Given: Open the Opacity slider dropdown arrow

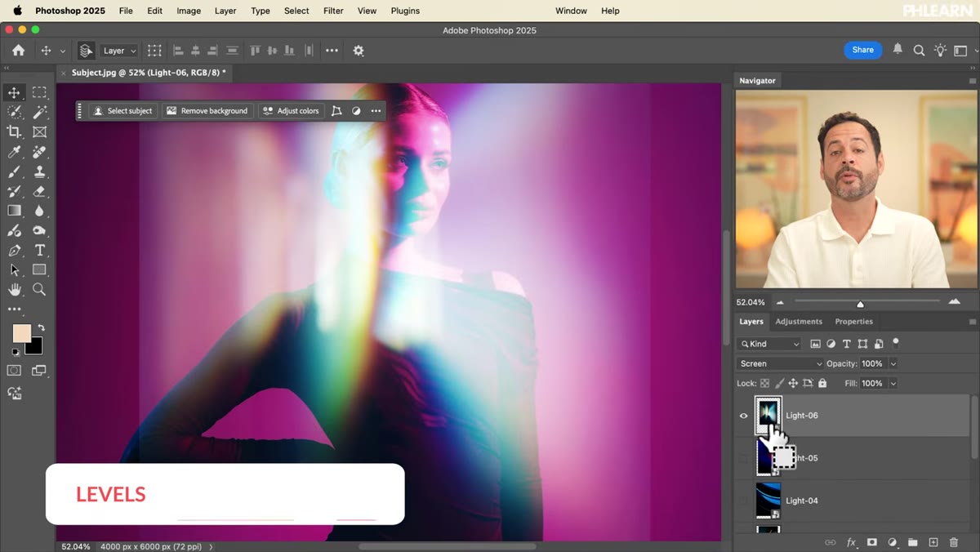Looking at the screenshot, I should [893, 363].
